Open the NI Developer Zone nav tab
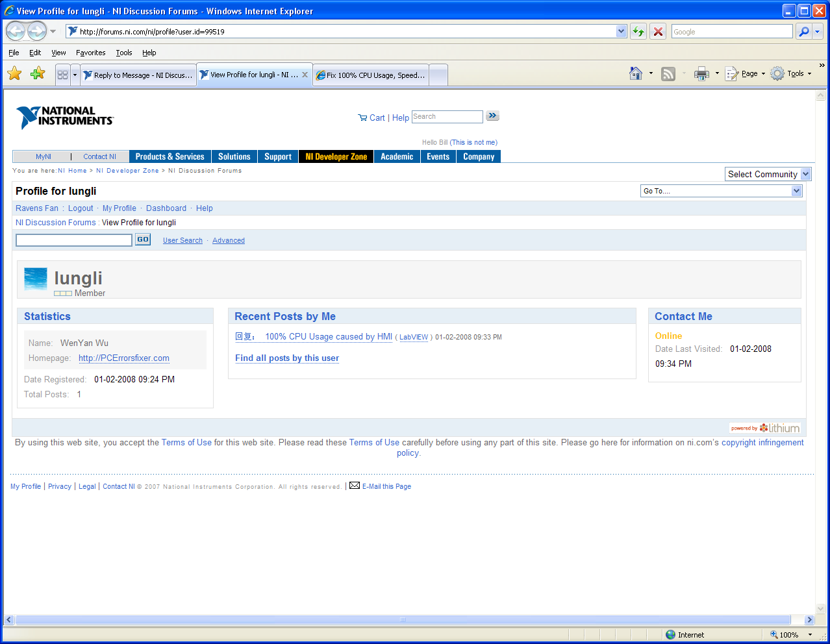The image size is (830, 644). 336,156
